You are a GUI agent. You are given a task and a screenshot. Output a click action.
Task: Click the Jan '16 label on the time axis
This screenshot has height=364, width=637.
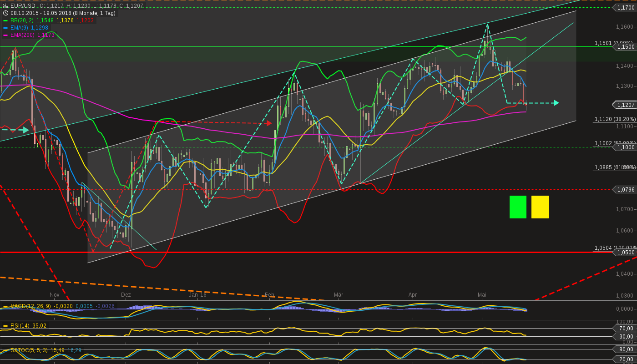197,295
